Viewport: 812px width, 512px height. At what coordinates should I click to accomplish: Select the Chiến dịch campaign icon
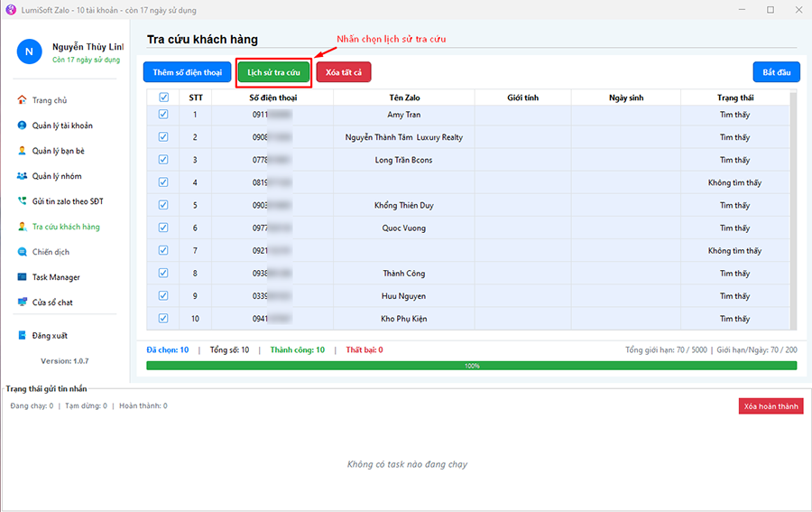click(x=22, y=252)
